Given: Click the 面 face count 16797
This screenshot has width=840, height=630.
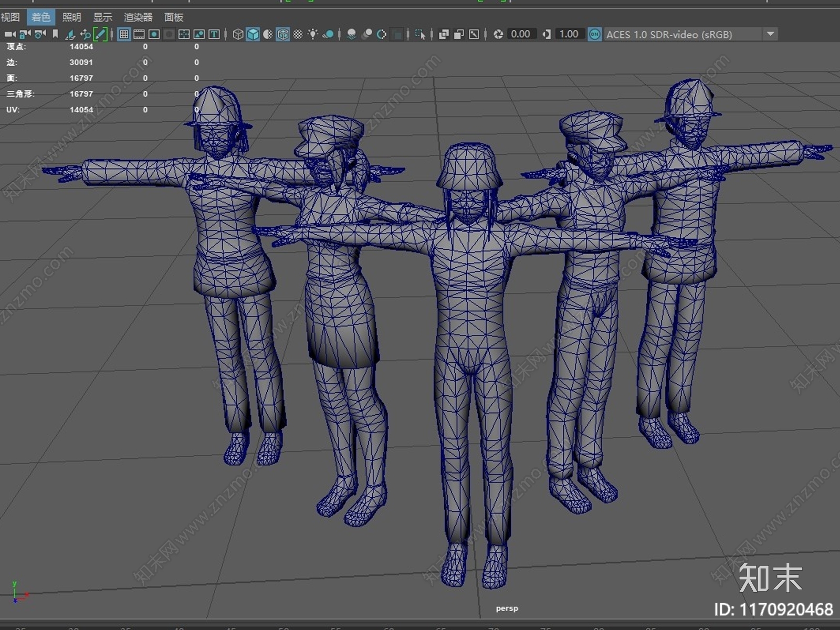Looking at the screenshot, I should (x=81, y=78).
